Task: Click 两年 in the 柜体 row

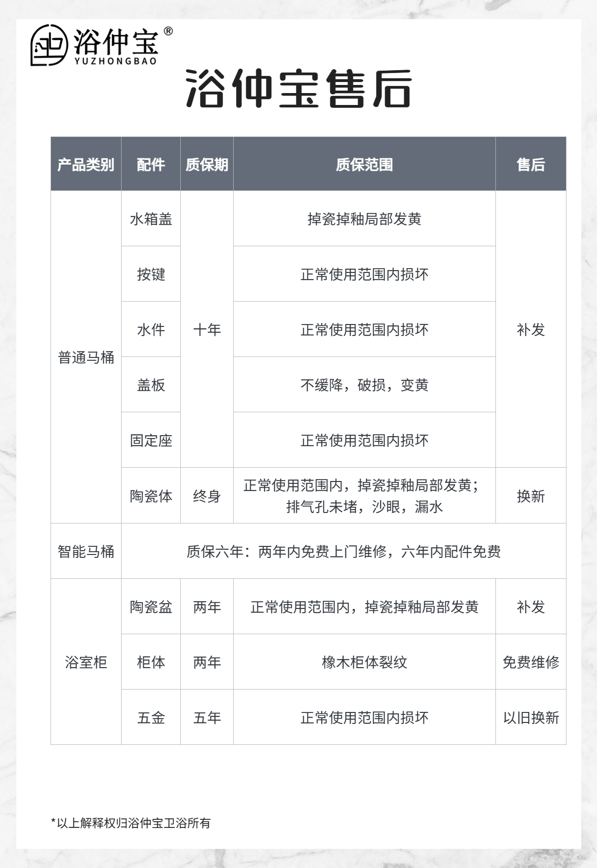Action: [x=207, y=662]
